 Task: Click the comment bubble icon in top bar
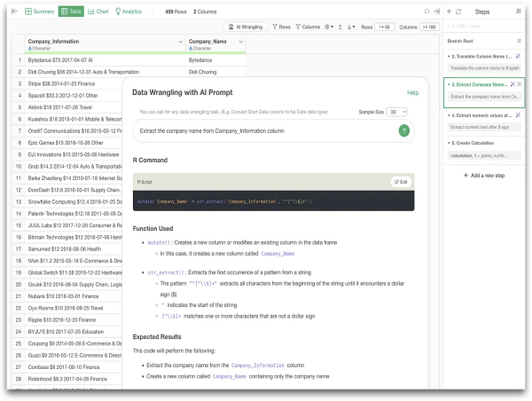[x=426, y=12]
